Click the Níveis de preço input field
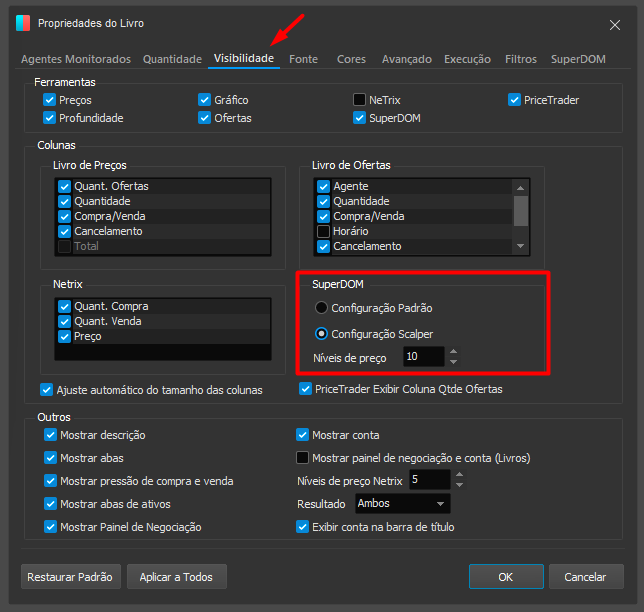The width and height of the screenshot is (644, 612). (x=423, y=357)
